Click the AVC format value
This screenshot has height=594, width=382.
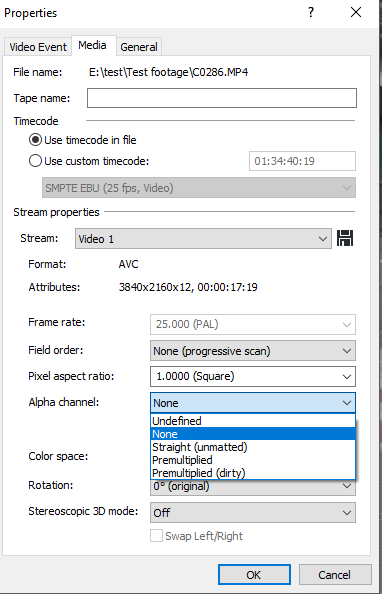click(128, 264)
